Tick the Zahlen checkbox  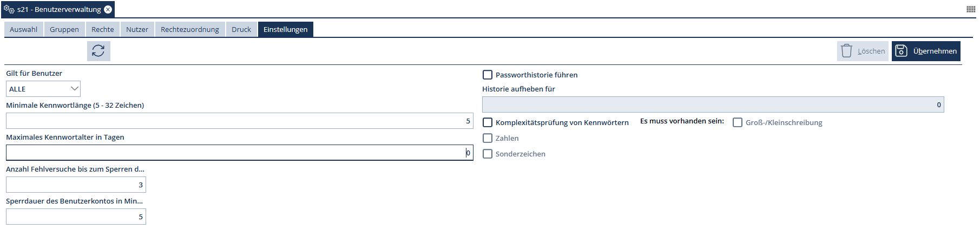click(x=488, y=138)
